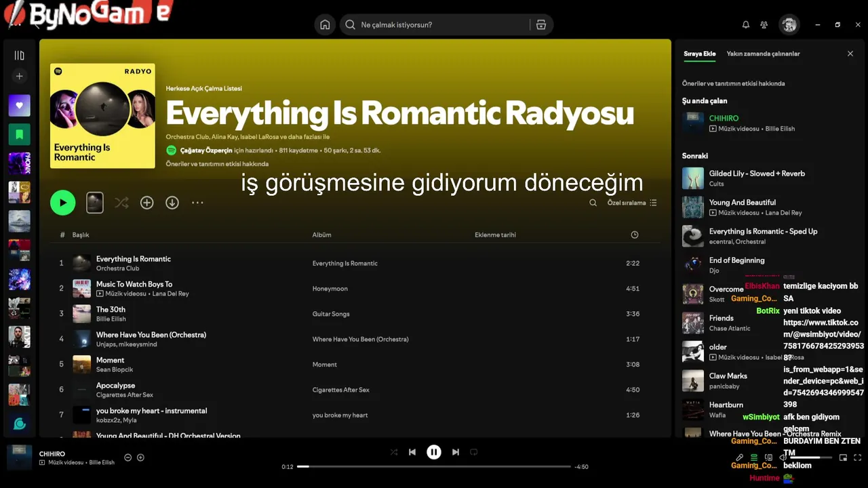Open mini player icon in player bar
Viewport: 868px width, 488px height.
coord(843,457)
